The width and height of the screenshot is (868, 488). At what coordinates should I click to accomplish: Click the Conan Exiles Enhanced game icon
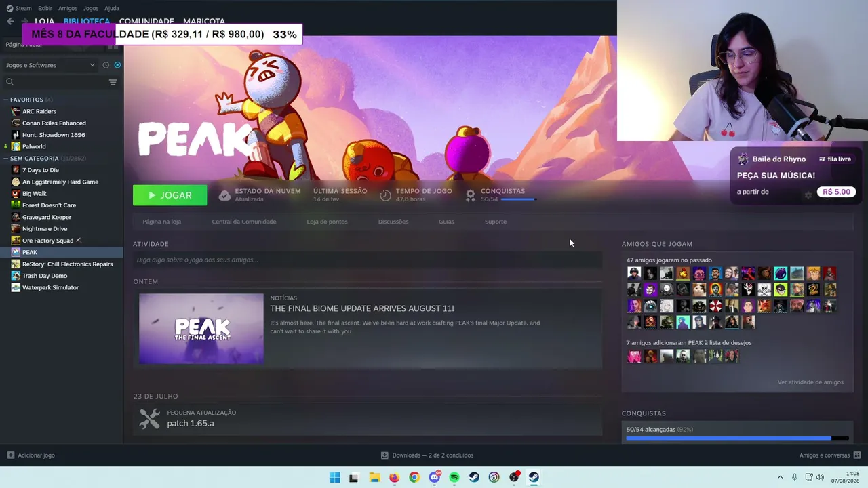coord(16,123)
